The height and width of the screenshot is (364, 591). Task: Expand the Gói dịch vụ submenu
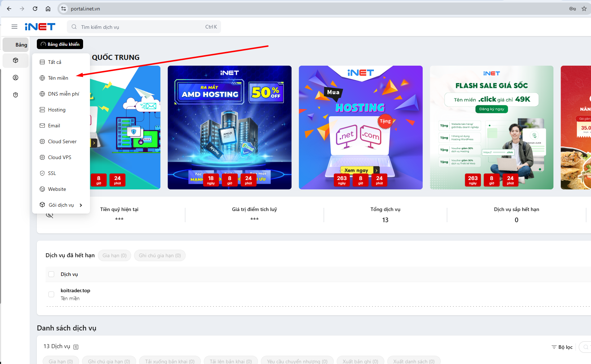coord(61,205)
